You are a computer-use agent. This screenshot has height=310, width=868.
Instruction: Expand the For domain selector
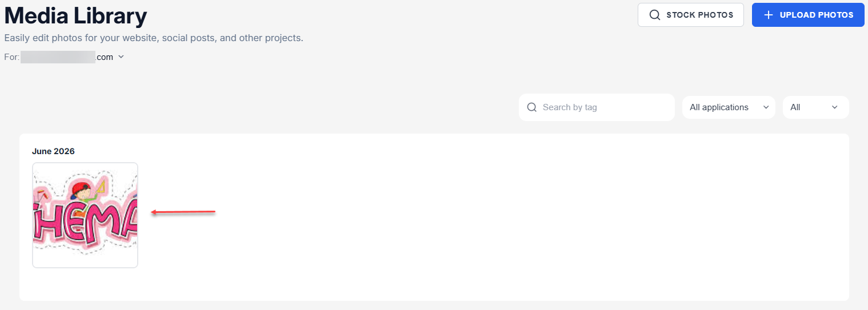(x=65, y=57)
